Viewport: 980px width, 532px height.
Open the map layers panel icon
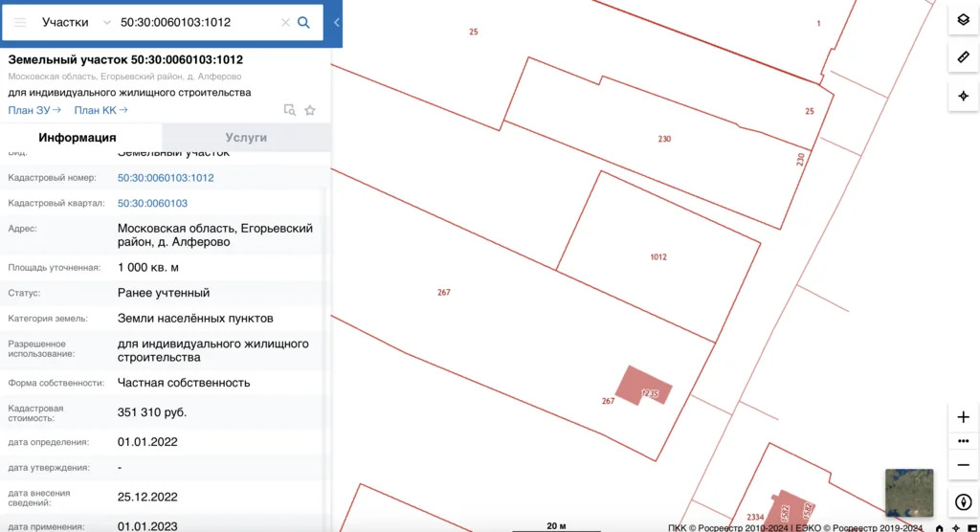pos(963,20)
